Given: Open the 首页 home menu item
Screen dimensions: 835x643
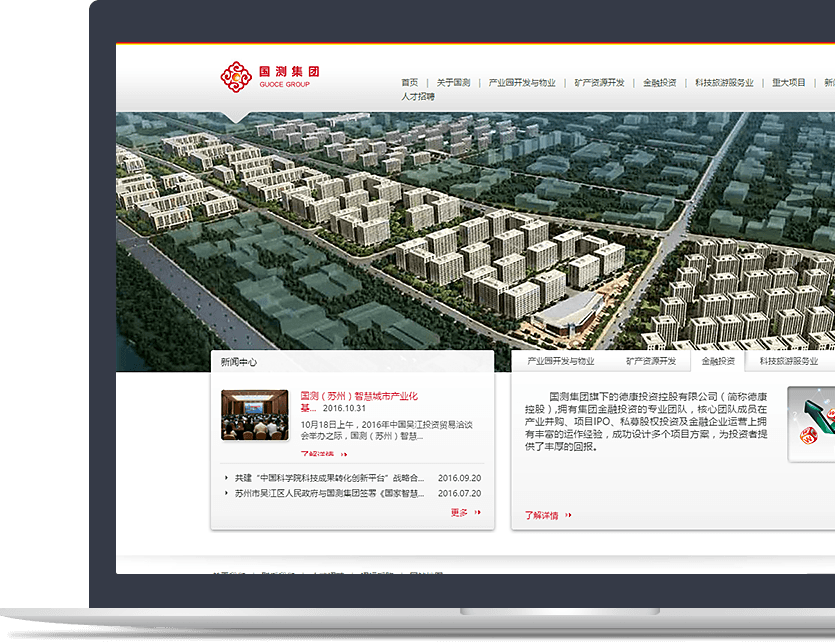Looking at the screenshot, I should point(410,83).
